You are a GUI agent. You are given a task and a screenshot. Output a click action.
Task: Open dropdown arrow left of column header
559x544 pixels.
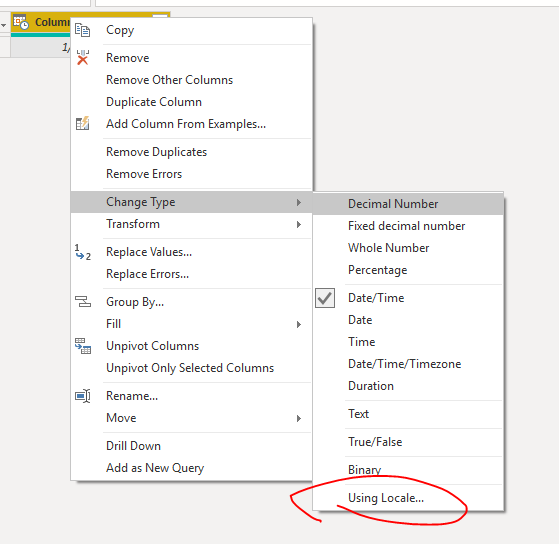coord(4,25)
